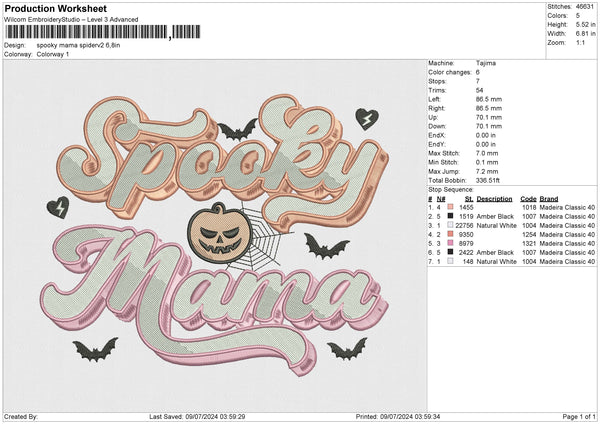Click code '1018' in the stop sequence

(529, 207)
